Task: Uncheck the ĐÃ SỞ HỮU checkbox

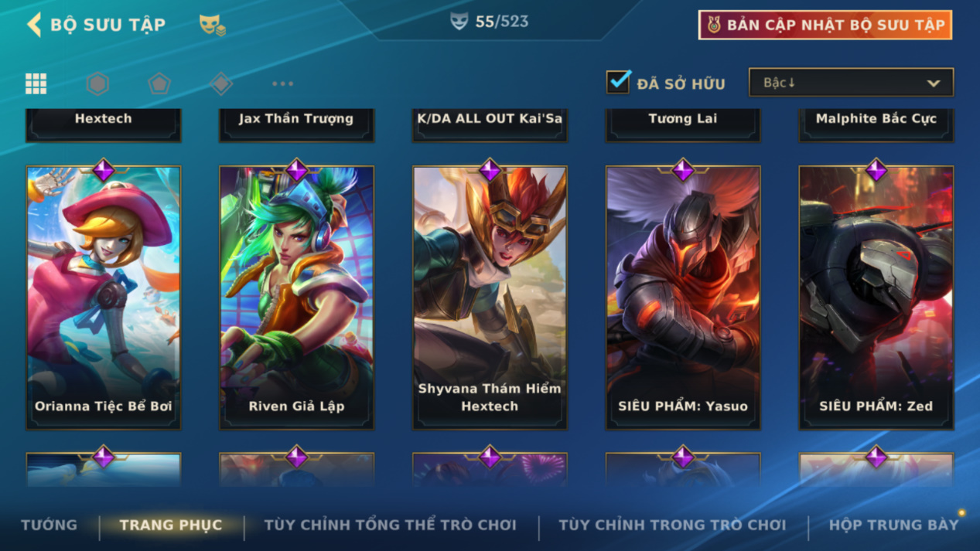Action: [x=618, y=82]
